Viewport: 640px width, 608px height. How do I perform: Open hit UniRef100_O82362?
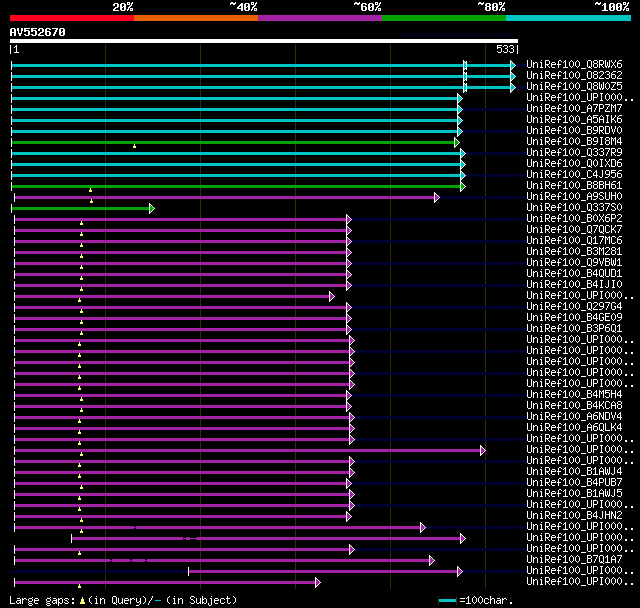(x=574, y=75)
